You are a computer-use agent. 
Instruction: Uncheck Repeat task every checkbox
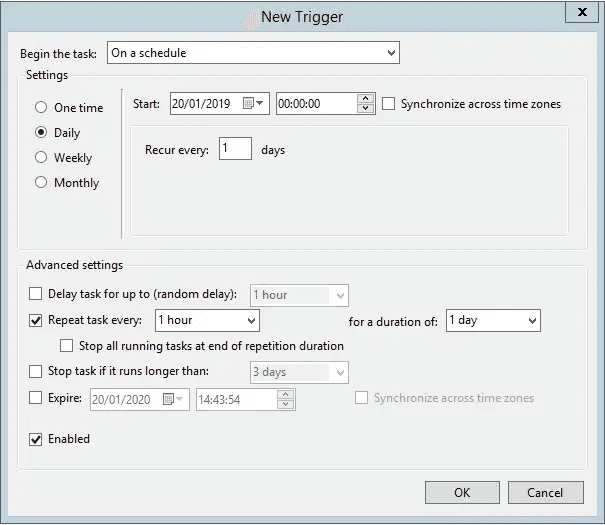coord(35,320)
